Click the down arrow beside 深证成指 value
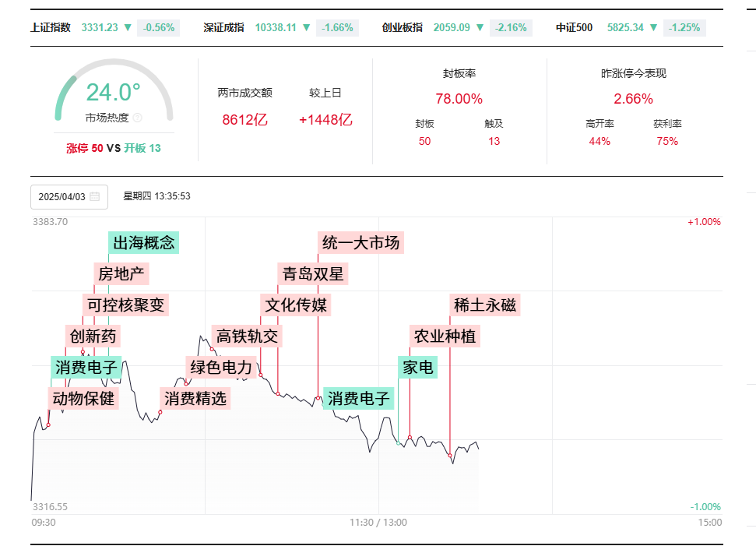 click(x=306, y=27)
